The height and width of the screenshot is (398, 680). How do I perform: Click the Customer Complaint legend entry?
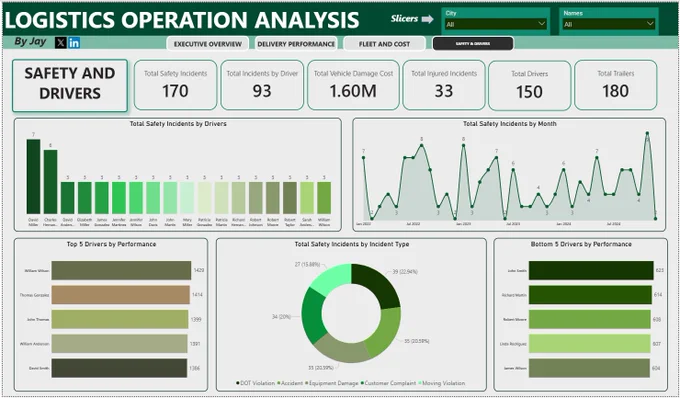coord(388,383)
